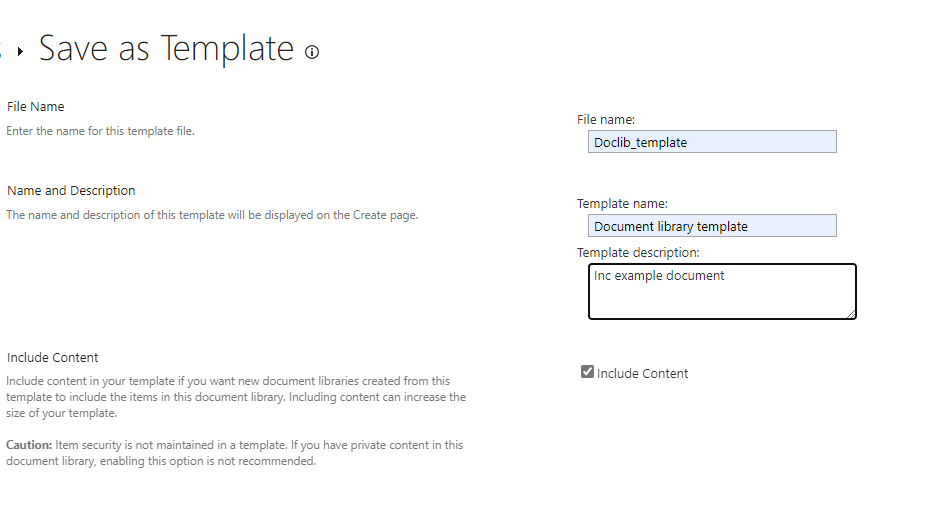Click the Create page description sentence

tap(212, 215)
